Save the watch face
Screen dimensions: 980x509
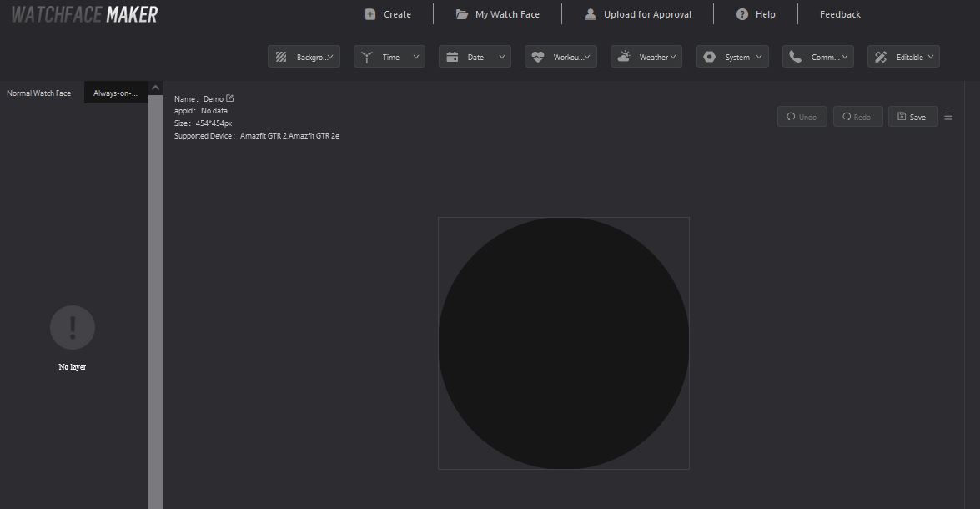click(x=913, y=116)
